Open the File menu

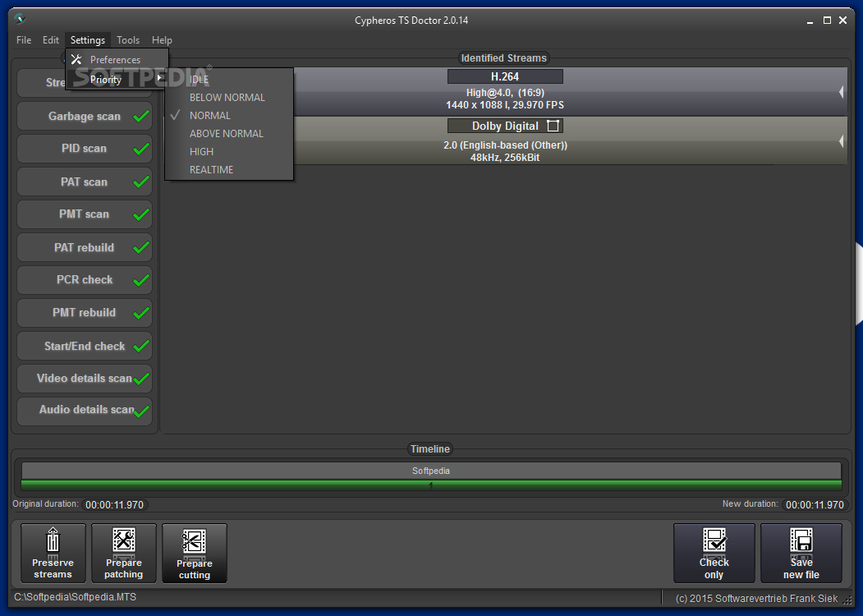pos(24,39)
